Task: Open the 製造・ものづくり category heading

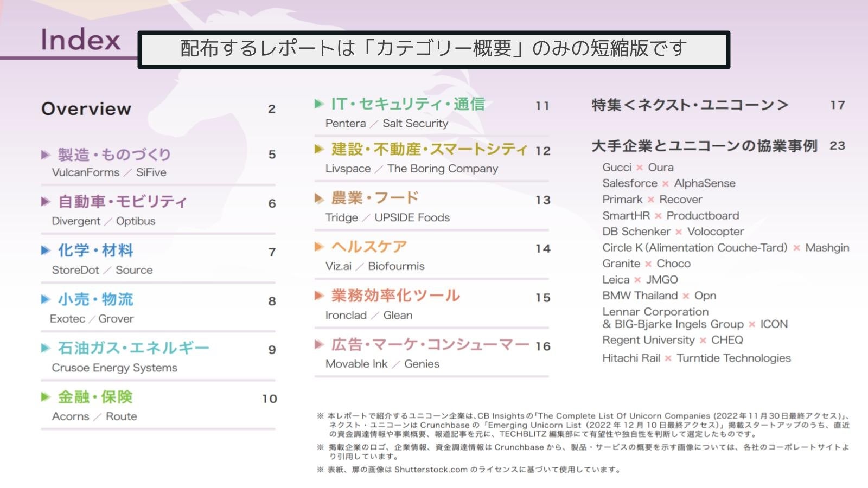Action: point(114,155)
